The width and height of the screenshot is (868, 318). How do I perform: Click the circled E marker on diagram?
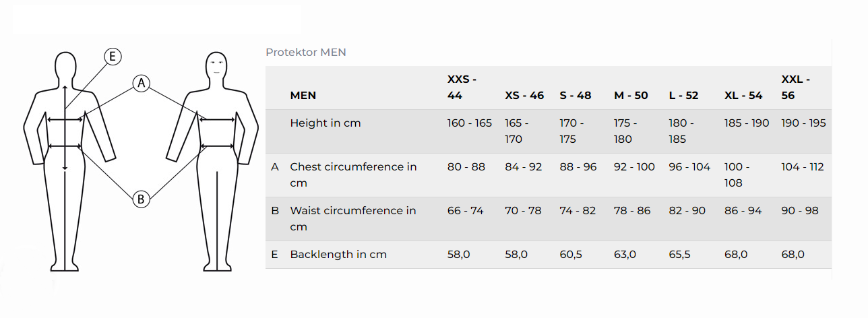113,57
